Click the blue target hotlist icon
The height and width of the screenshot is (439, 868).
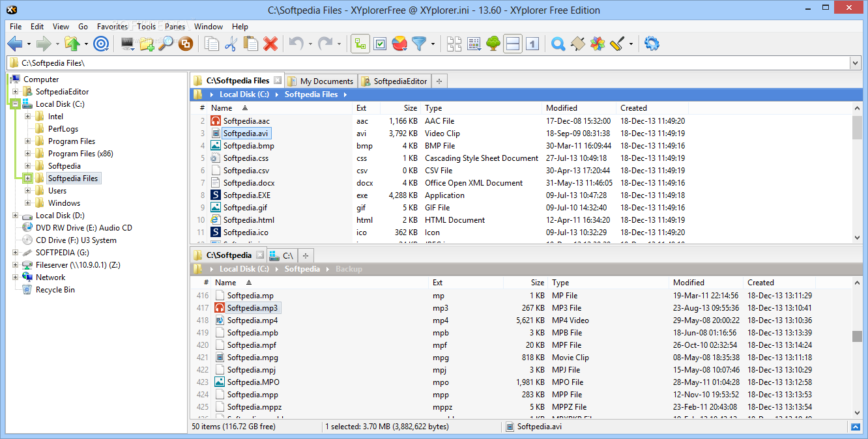click(x=100, y=44)
